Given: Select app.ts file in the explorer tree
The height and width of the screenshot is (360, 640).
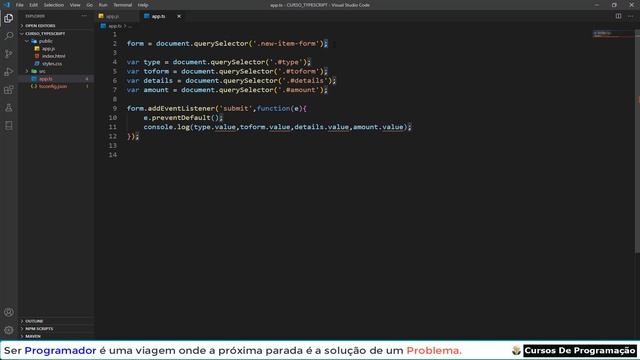Looking at the screenshot, I should pos(46,79).
